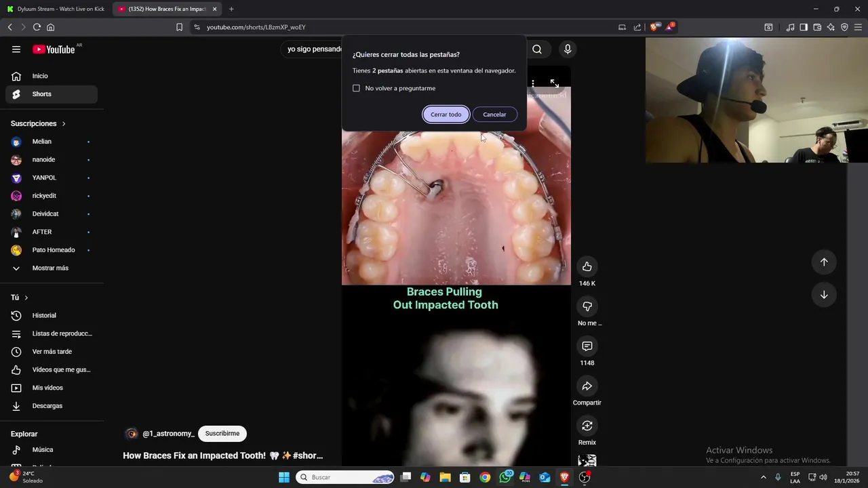
Task: Click the Brave Shields lion icon
Action: (654, 27)
